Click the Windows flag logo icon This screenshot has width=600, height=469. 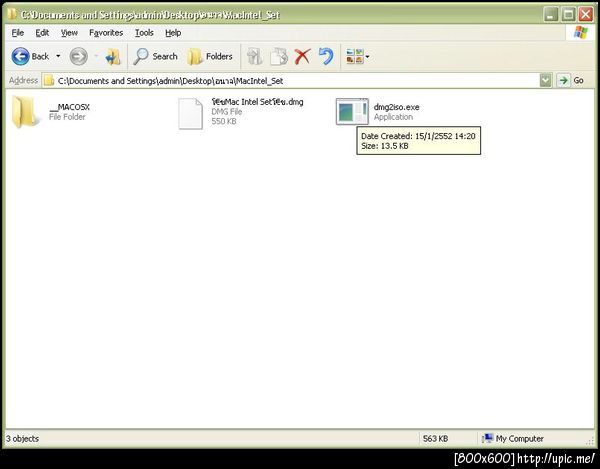click(580, 33)
